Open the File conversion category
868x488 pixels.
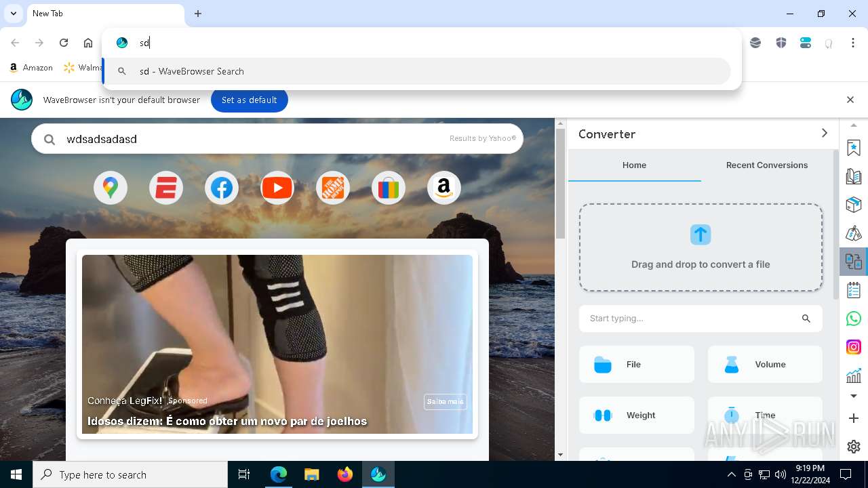point(637,364)
